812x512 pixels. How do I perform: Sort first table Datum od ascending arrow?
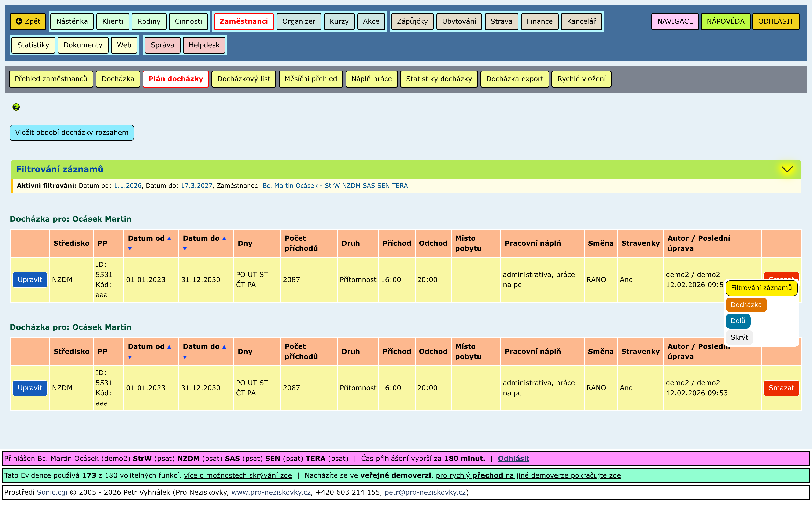tap(169, 238)
